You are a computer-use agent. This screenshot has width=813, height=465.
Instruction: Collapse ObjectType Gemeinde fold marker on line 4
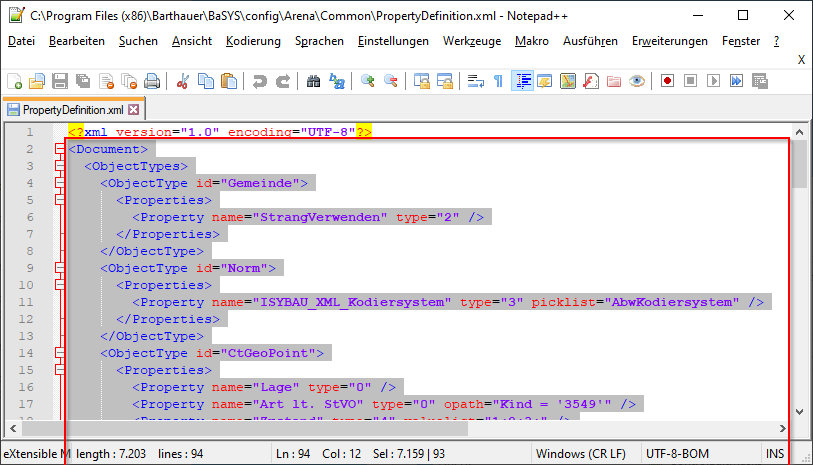coord(60,183)
